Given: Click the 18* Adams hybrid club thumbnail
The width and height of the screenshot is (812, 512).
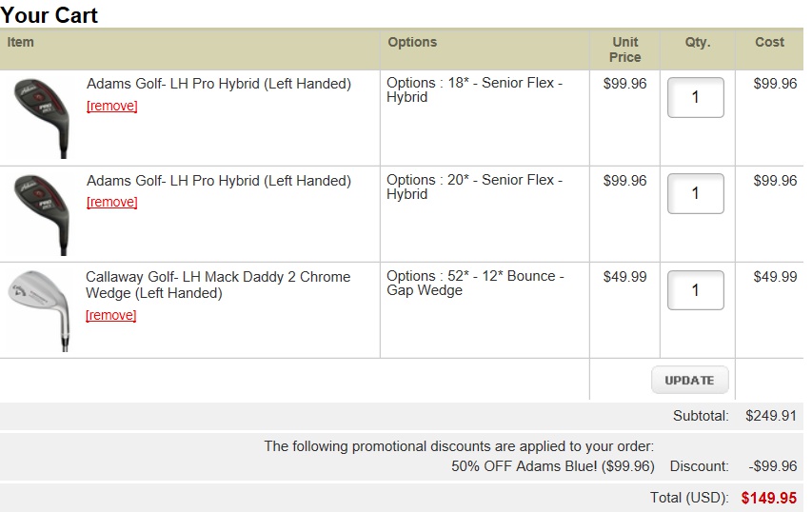Looking at the screenshot, I should click(x=41, y=116).
